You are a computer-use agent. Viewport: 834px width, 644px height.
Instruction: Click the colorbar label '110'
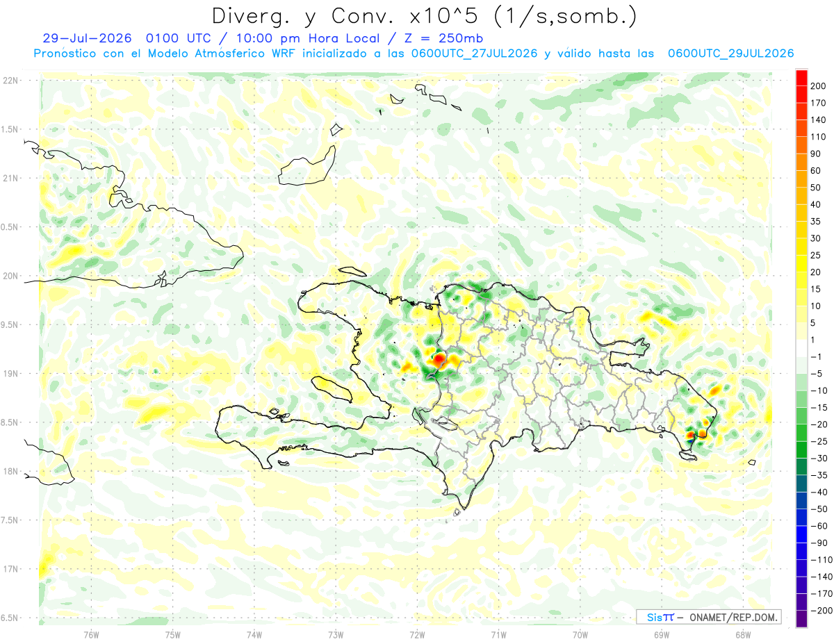click(x=818, y=136)
